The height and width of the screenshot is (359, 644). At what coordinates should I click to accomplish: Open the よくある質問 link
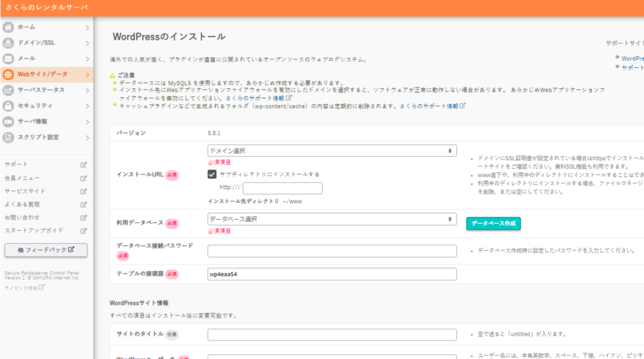(x=22, y=204)
